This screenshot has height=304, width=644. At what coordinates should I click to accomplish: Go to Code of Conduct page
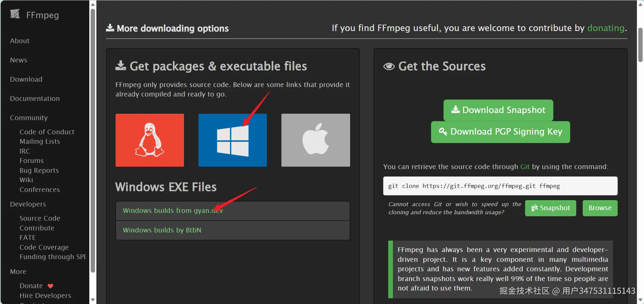[x=47, y=132]
